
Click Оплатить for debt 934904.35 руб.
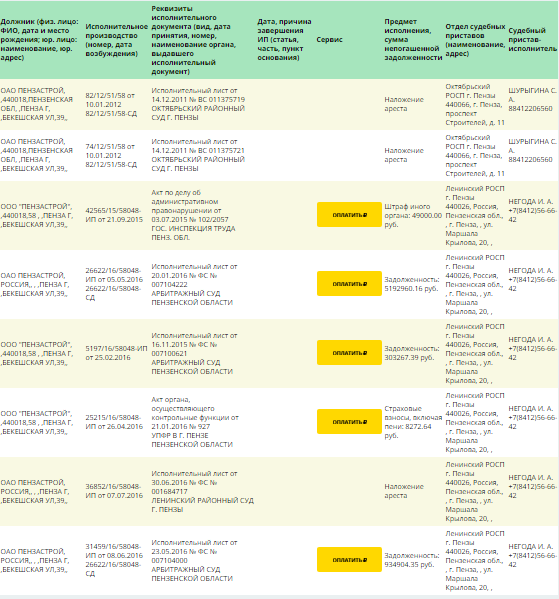point(349,560)
